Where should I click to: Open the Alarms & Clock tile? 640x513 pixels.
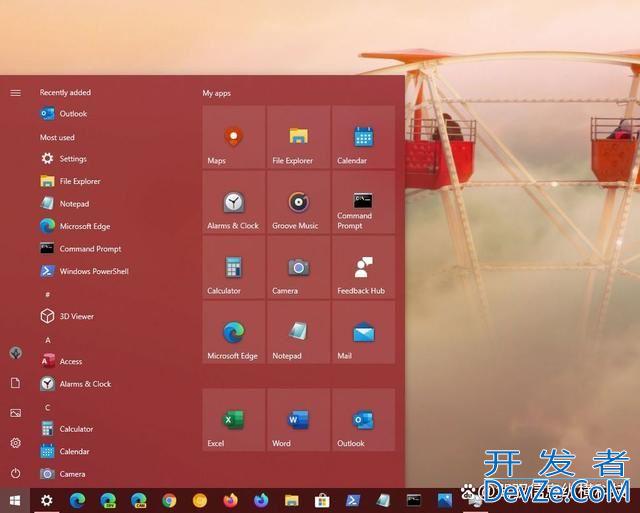click(x=233, y=202)
